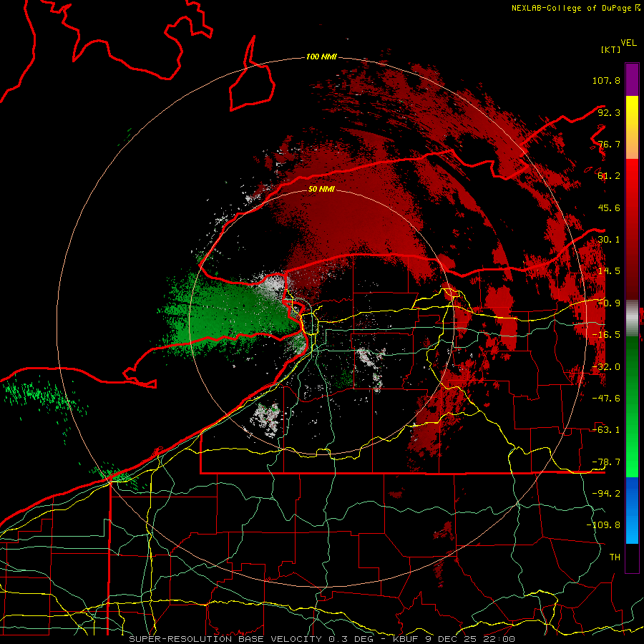Click the -47.6 legend value
Image resolution: width=644 pixels, height=644 pixels.
pos(606,399)
